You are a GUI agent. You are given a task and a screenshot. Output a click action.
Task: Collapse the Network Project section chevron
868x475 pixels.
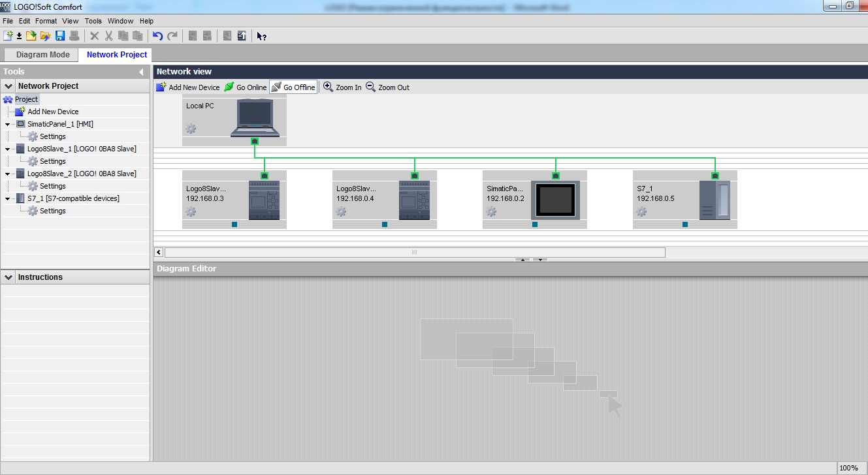point(8,86)
